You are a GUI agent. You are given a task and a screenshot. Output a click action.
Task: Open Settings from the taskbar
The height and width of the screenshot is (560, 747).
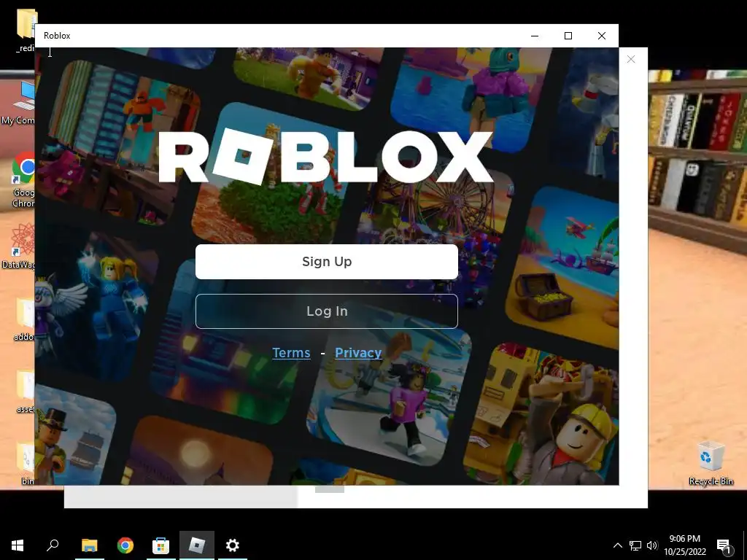click(233, 545)
